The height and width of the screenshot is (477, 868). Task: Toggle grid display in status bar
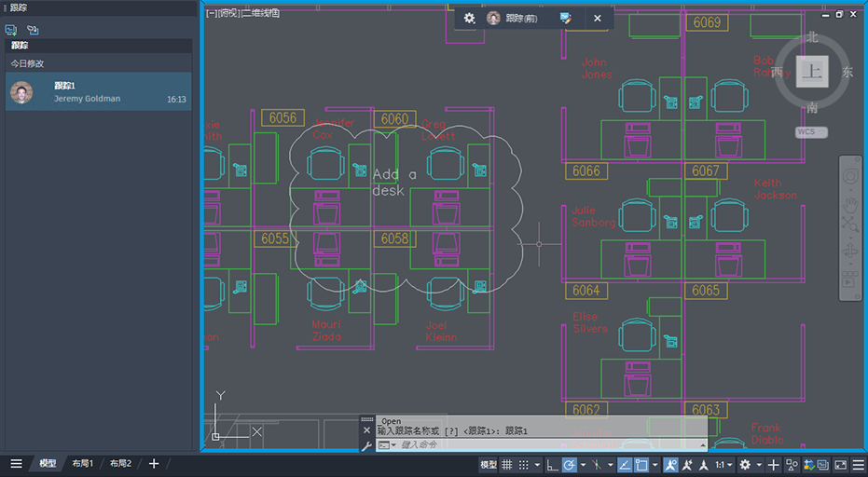tap(507, 465)
